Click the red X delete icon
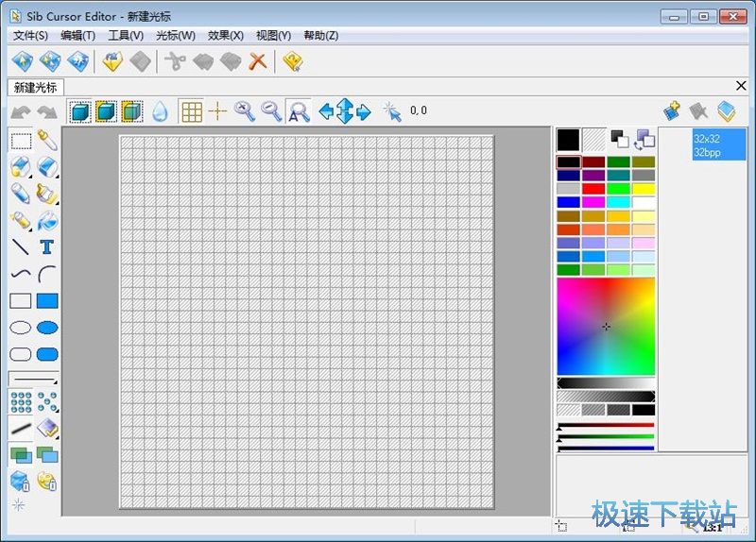The width and height of the screenshot is (756, 542). click(x=257, y=62)
